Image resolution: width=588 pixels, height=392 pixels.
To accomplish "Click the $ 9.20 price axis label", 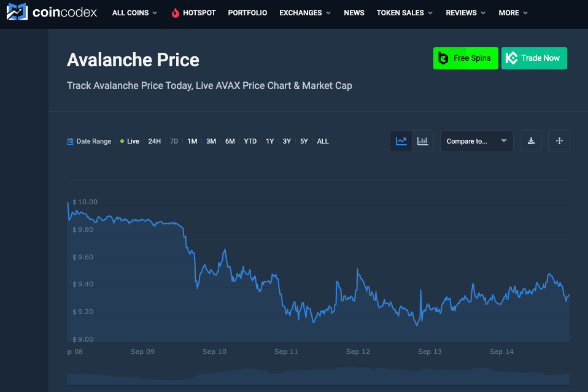I will click(x=82, y=312).
